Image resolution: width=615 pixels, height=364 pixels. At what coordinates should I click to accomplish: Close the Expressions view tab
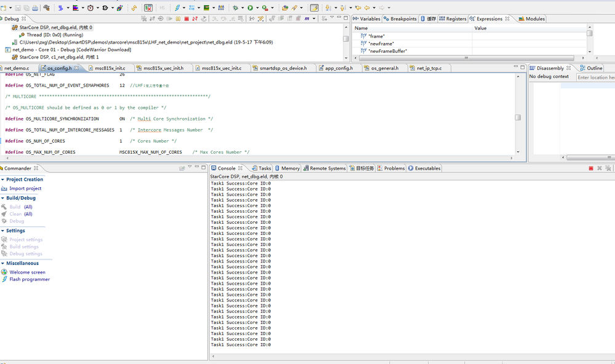[x=507, y=19]
